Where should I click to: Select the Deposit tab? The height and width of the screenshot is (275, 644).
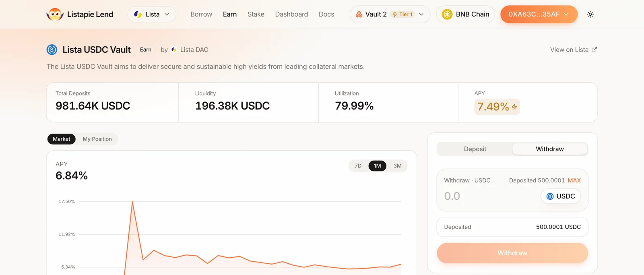[475, 149]
